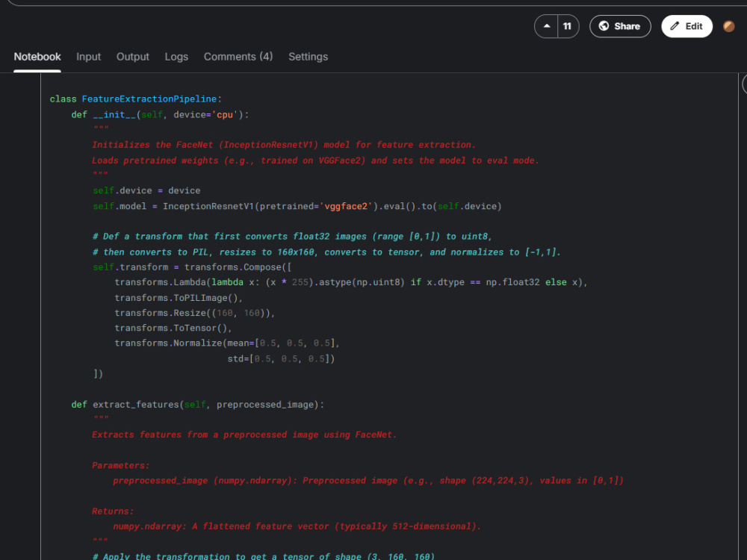Select the class FeatureExtractionPipeline line
The image size is (747, 560).
136,99
